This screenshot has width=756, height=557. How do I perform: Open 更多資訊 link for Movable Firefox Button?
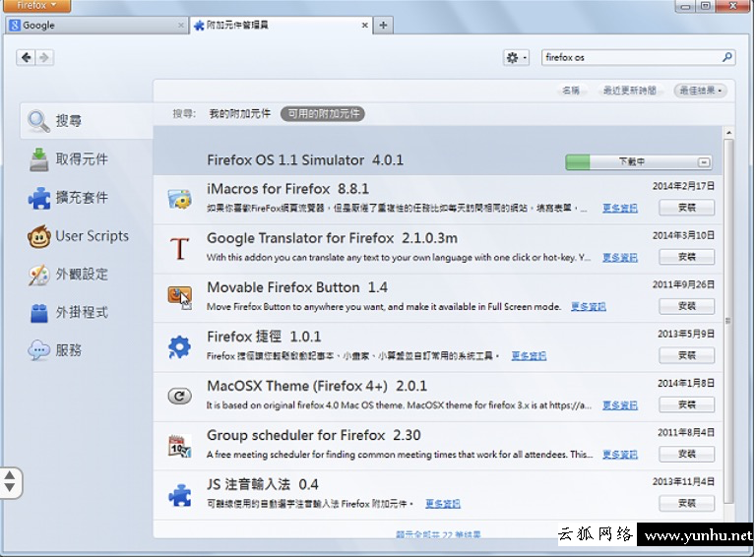click(x=589, y=306)
